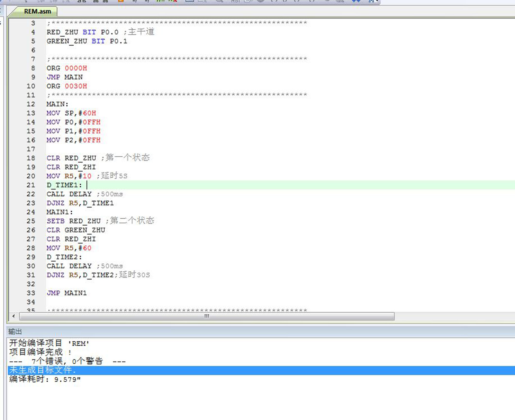The image size is (515, 420).
Task: Click the orange toolbar icon at top
Action: point(121,1)
